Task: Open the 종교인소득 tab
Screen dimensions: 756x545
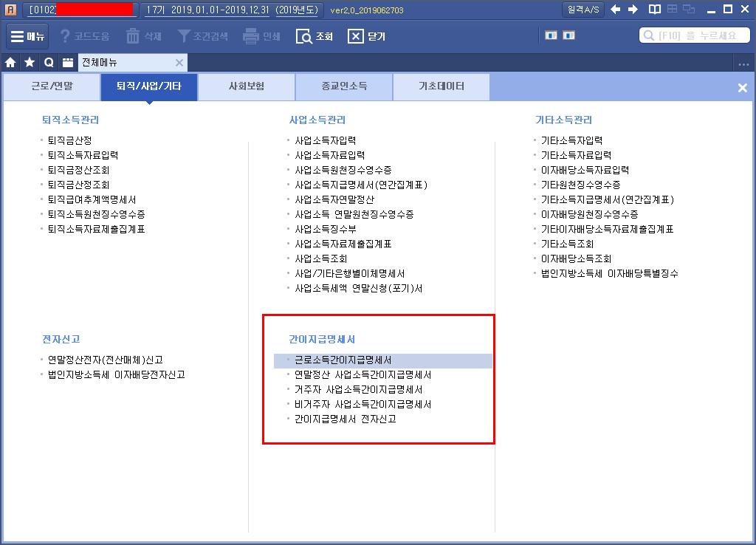Action: (344, 86)
